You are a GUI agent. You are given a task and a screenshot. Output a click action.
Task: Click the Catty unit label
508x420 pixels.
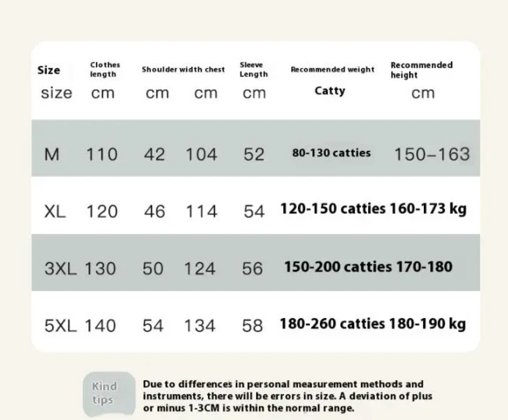pyautogui.click(x=330, y=90)
